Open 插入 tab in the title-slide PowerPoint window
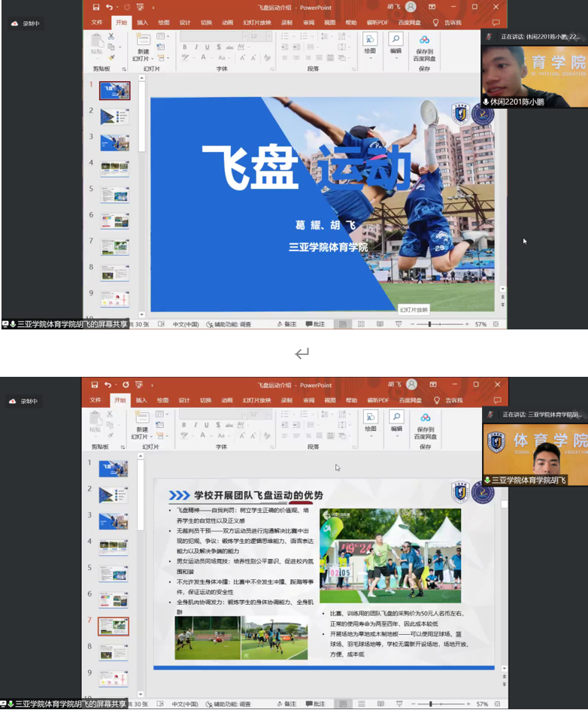The image size is (588, 710). tap(142, 23)
